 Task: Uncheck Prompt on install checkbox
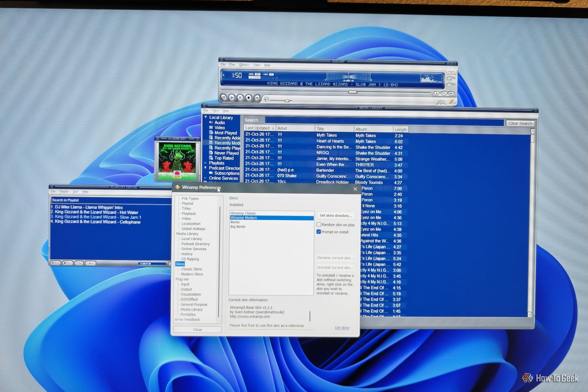[319, 232]
